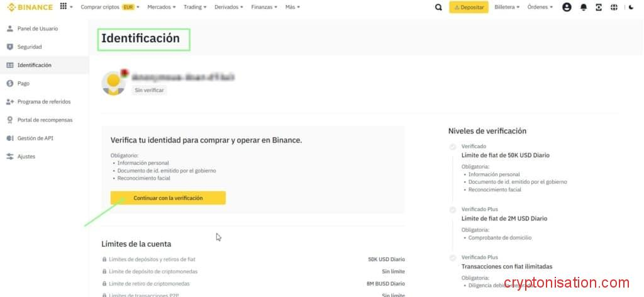
Task: Open the apps grid menu
Action: point(64,7)
